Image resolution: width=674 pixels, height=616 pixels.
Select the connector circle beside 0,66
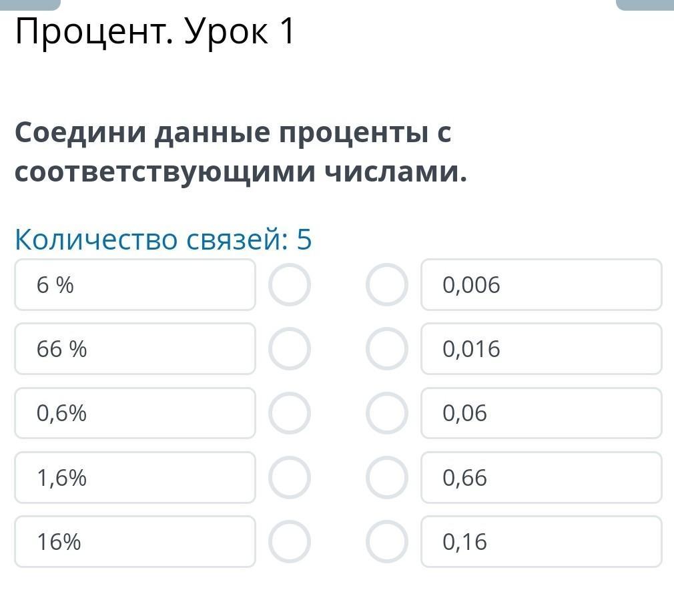[387, 477]
